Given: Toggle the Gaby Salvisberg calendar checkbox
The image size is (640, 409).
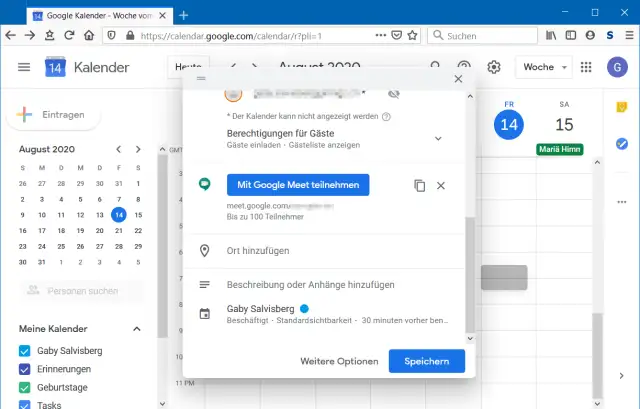Looking at the screenshot, I should pyautogui.click(x=25, y=351).
